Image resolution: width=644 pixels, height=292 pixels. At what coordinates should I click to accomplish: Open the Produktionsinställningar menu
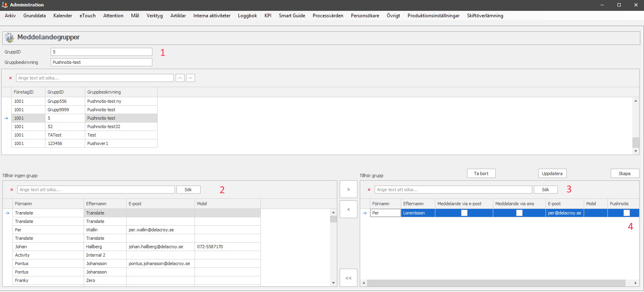433,16
